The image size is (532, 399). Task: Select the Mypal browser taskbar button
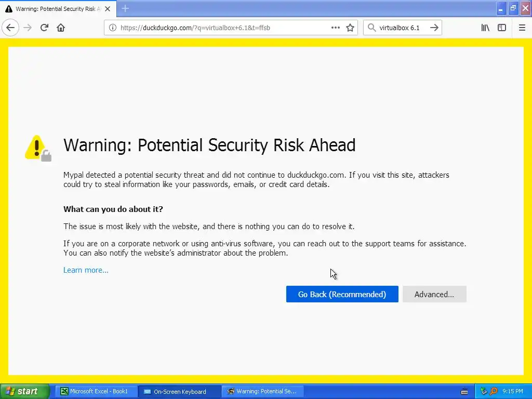coord(262,391)
